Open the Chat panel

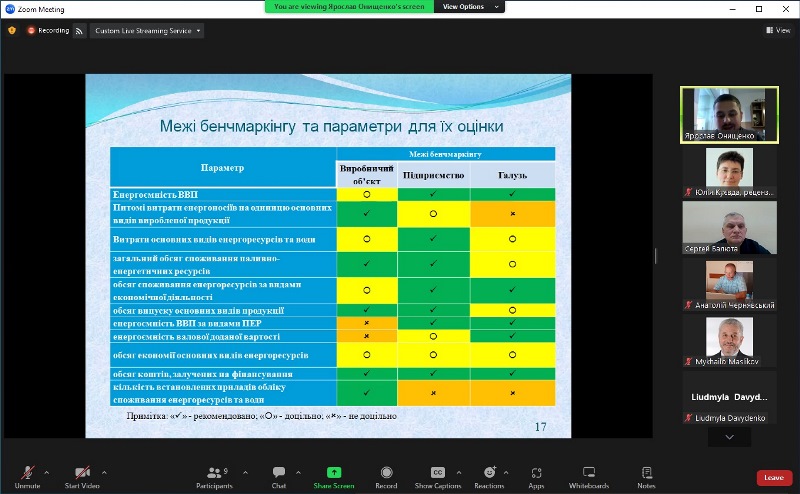pyautogui.click(x=279, y=477)
